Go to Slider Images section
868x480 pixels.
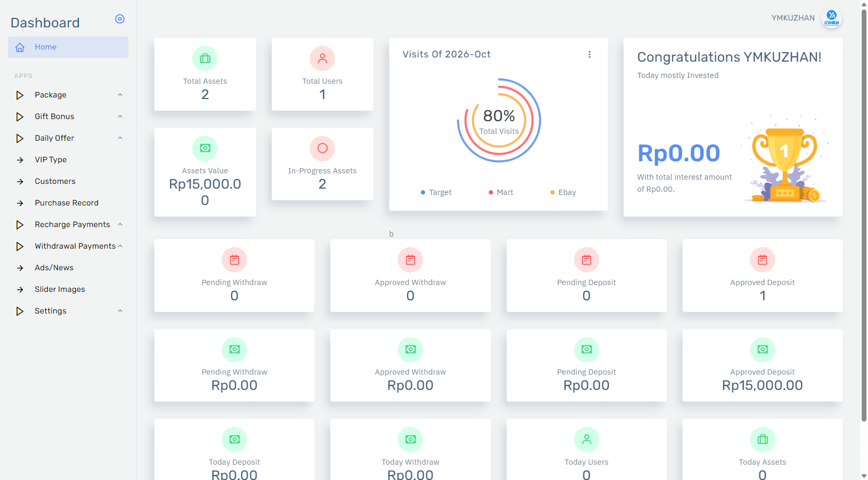(68, 289)
